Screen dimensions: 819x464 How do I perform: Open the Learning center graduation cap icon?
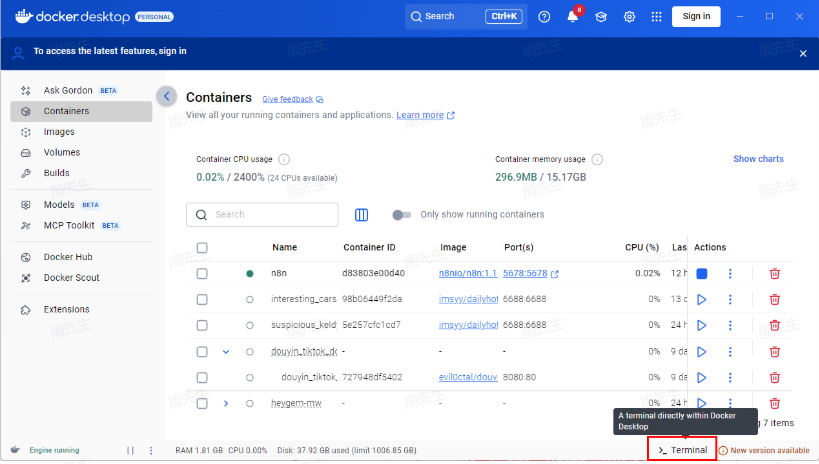coord(601,17)
